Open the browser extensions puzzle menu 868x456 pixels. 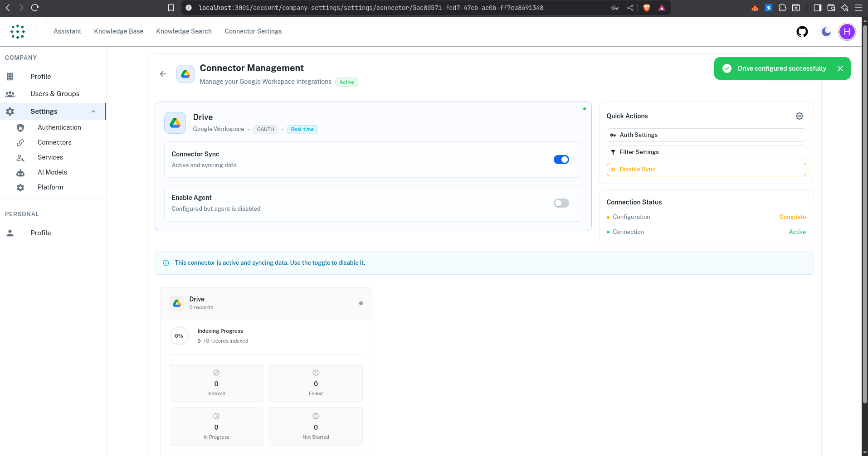point(783,8)
